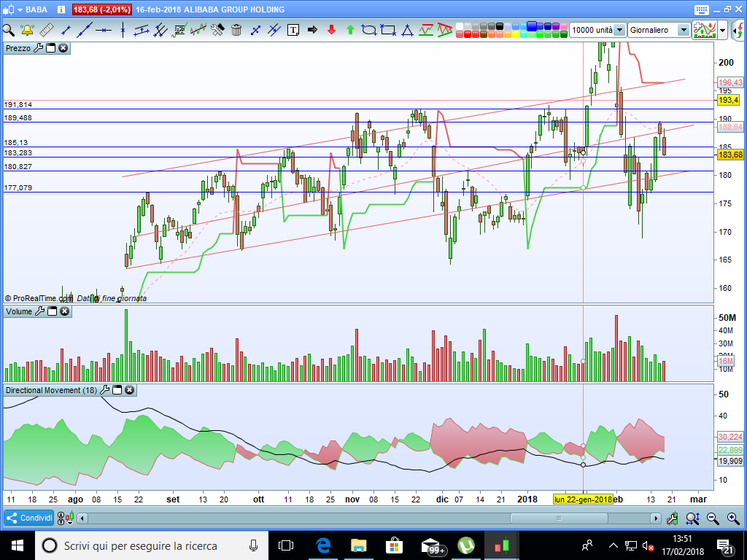Screen dimensions: 747x560
Task: Click the chart cursor mode icon bottom right
Action: tap(672, 518)
